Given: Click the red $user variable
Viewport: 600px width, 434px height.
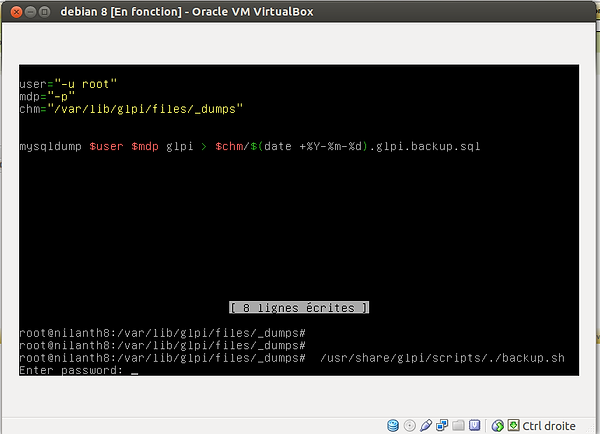Looking at the screenshot, I should coord(106,147).
